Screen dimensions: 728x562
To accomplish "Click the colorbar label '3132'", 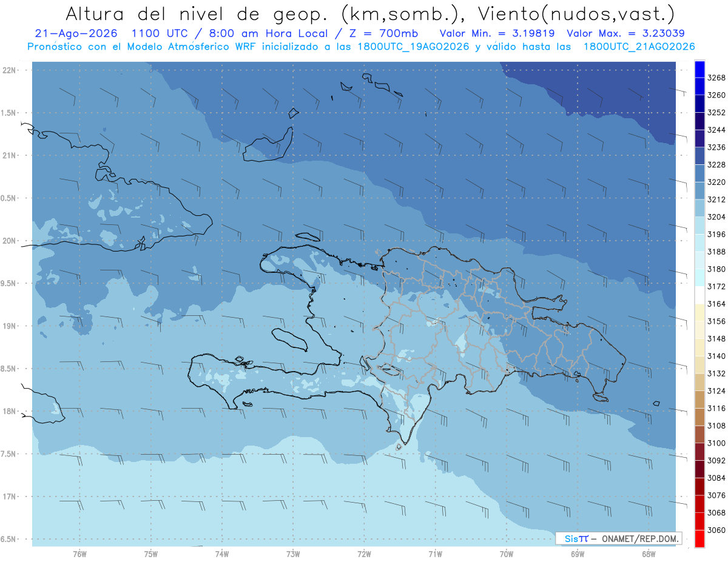I will pyautogui.click(x=716, y=373).
